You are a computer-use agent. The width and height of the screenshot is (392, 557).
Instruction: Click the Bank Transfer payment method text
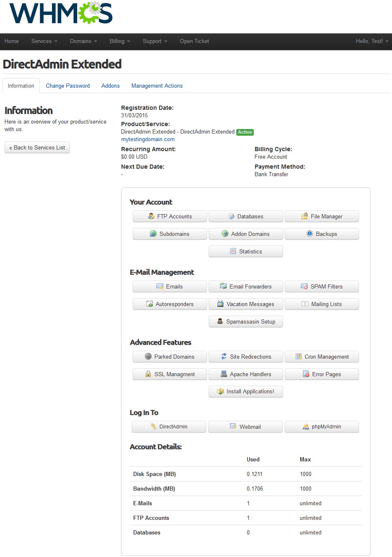[x=271, y=175]
